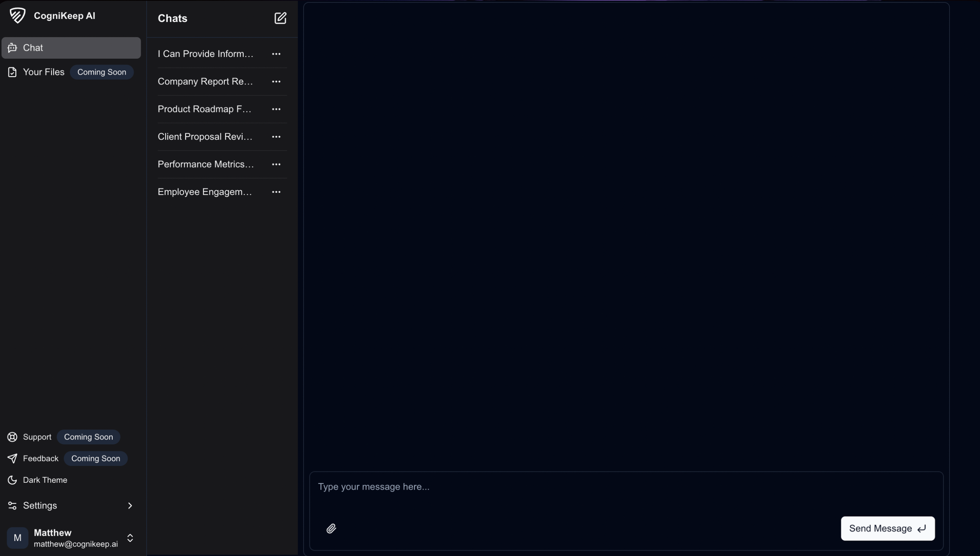Open options for 'Employee Engagem…' chat
This screenshot has width=980, height=556.
pos(276,192)
